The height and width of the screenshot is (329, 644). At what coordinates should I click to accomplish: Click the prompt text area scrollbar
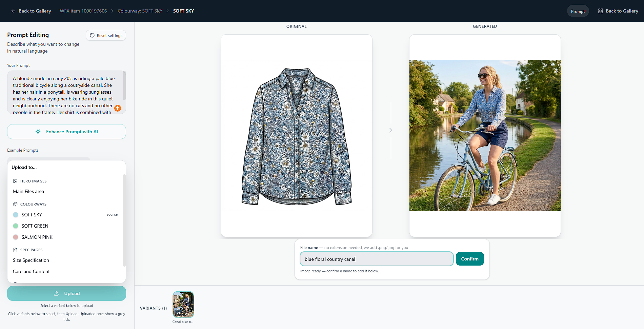124,85
